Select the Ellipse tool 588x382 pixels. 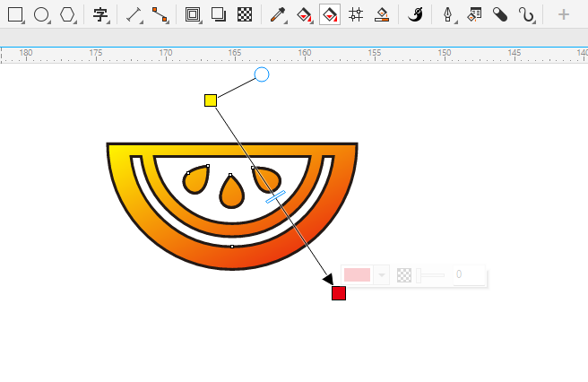(41, 14)
